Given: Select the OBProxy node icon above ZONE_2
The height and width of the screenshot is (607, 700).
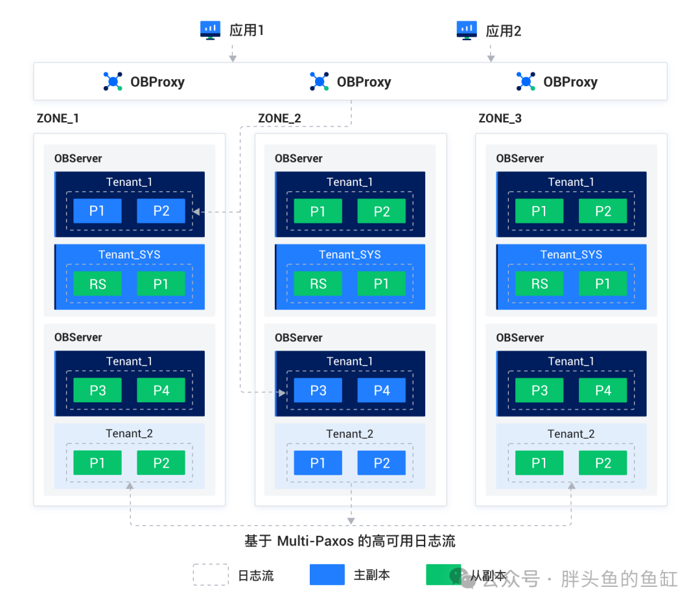Looking at the screenshot, I should click(x=319, y=82).
